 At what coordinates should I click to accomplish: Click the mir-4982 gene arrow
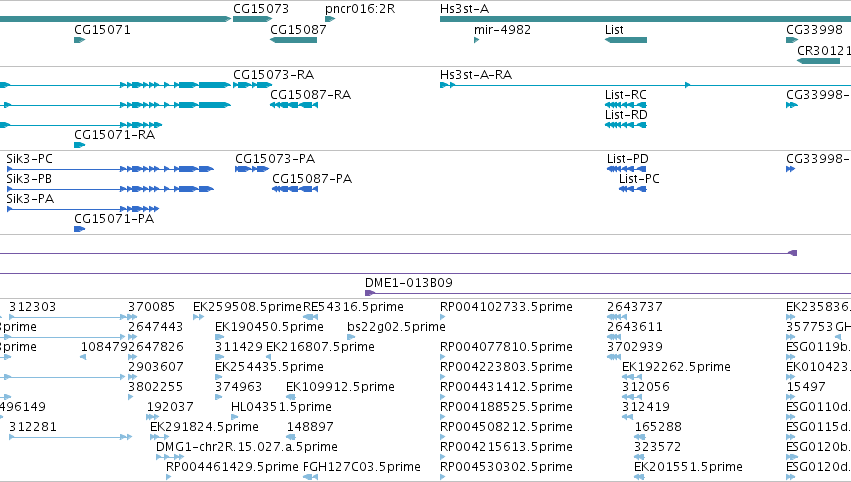point(477,40)
